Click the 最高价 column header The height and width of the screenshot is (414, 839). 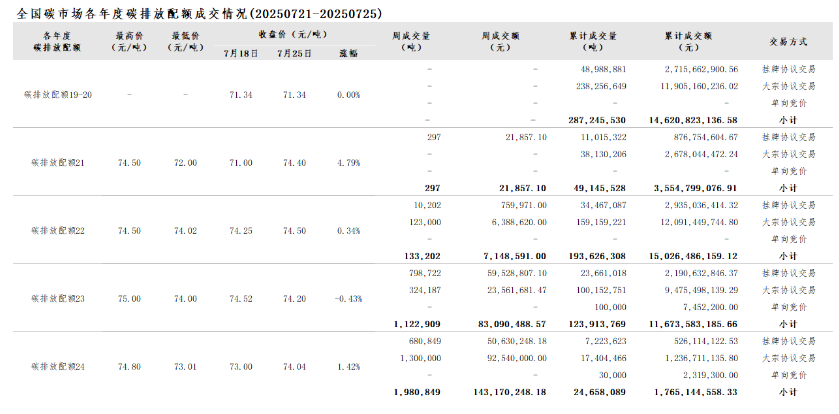(128, 42)
